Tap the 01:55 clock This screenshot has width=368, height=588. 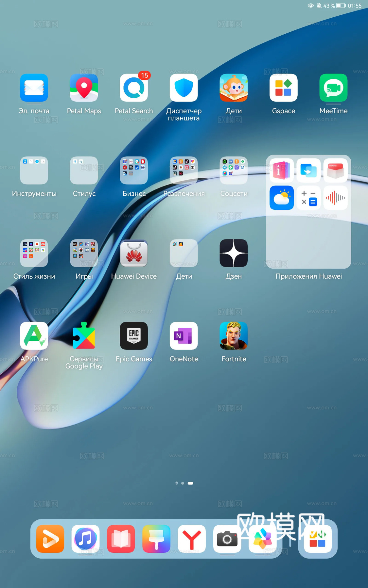[x=355, y=6]
